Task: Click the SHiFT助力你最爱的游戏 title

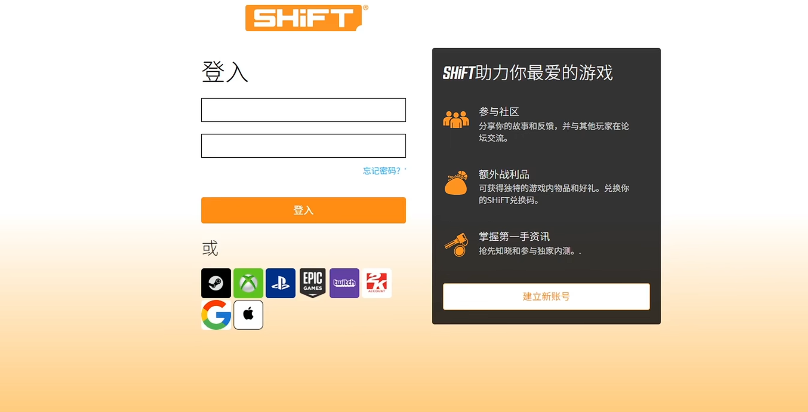Action: 528,73
